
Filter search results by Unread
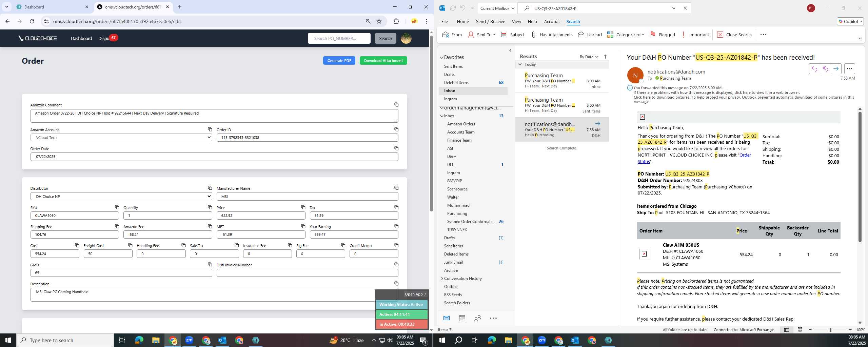pyautogui.click(x=590, y=35)
